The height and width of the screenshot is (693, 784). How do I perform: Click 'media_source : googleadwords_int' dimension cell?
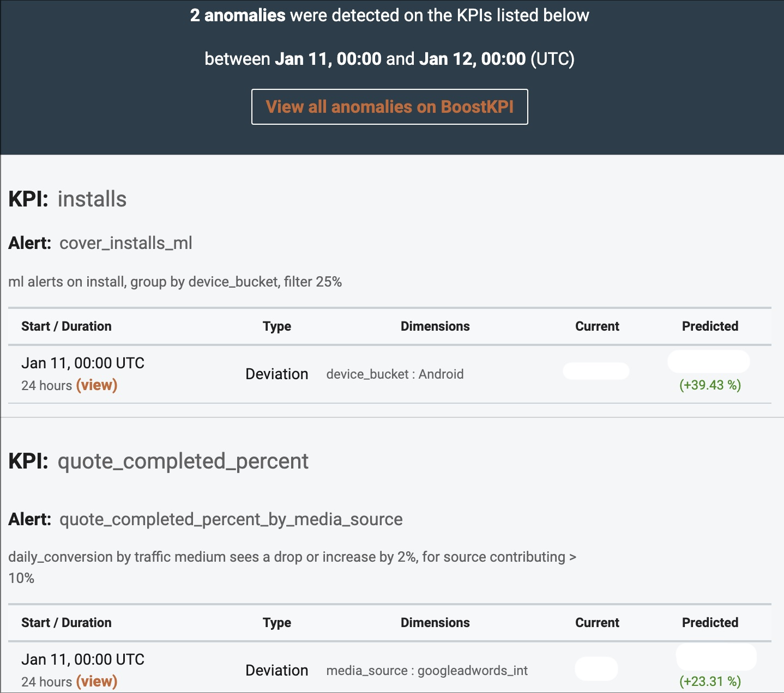pyautogui.click(x=427, y=671)
